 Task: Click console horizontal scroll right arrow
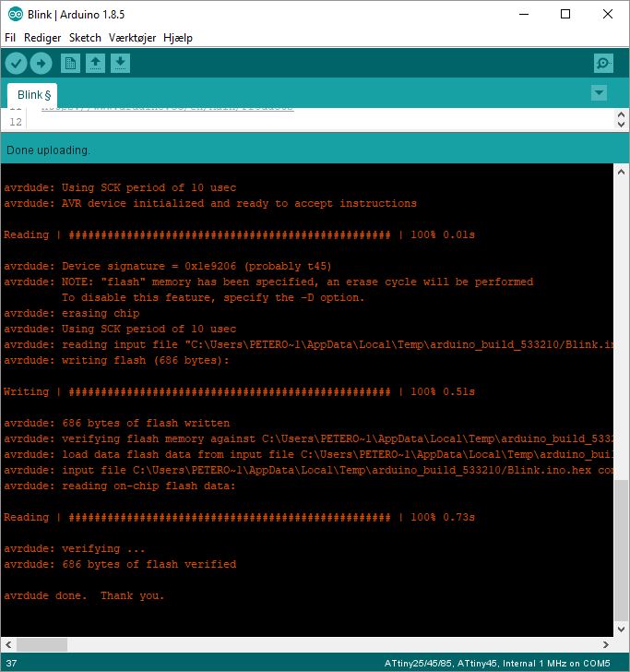(606, 644)
